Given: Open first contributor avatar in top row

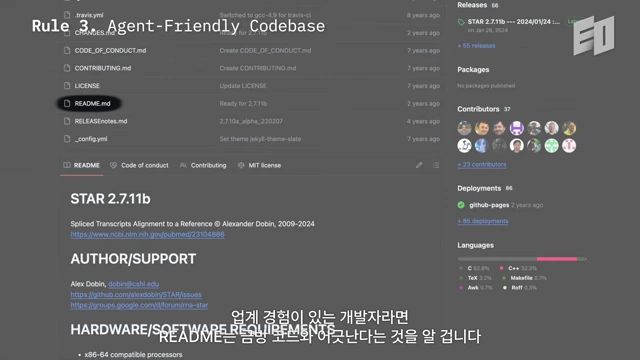Looking at the screenshot, I should (x=464, y=128).
